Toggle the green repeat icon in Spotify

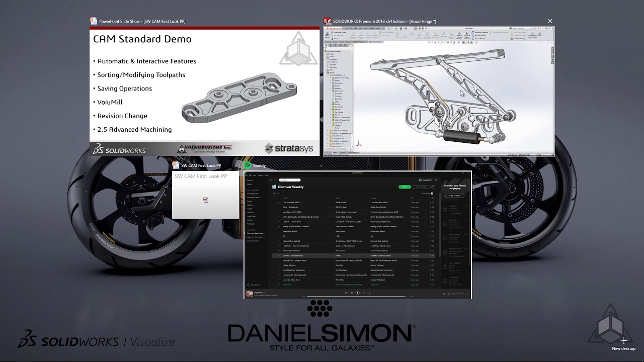(369, 293)
